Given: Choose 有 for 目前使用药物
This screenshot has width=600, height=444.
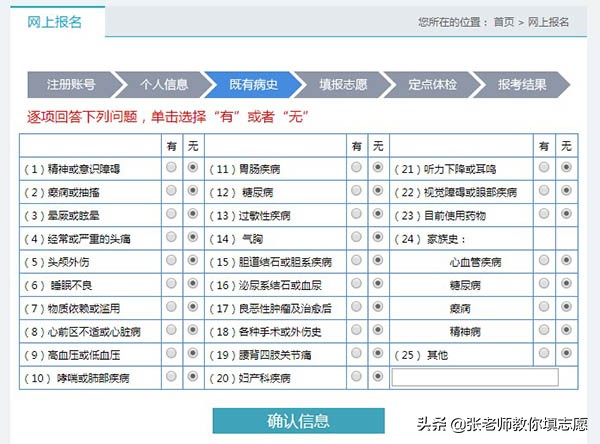Looking at the screenshot, I should (544, 214).
